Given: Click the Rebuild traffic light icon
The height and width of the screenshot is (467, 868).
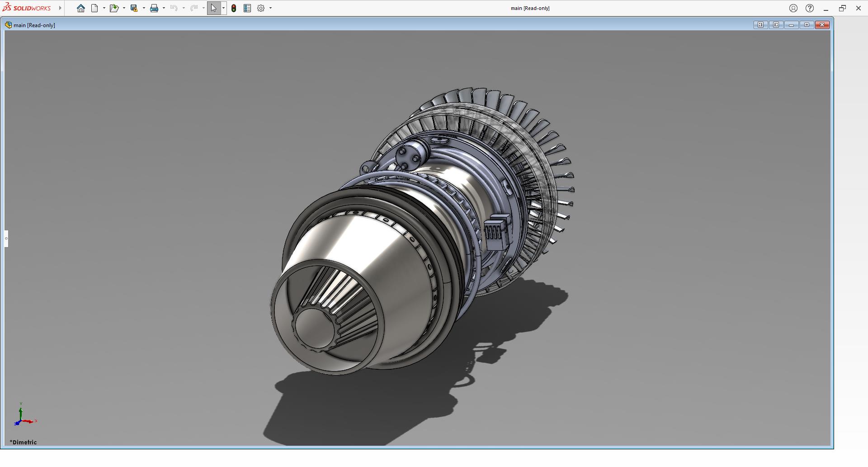Looking at the screenshot, I should [234, 8].
